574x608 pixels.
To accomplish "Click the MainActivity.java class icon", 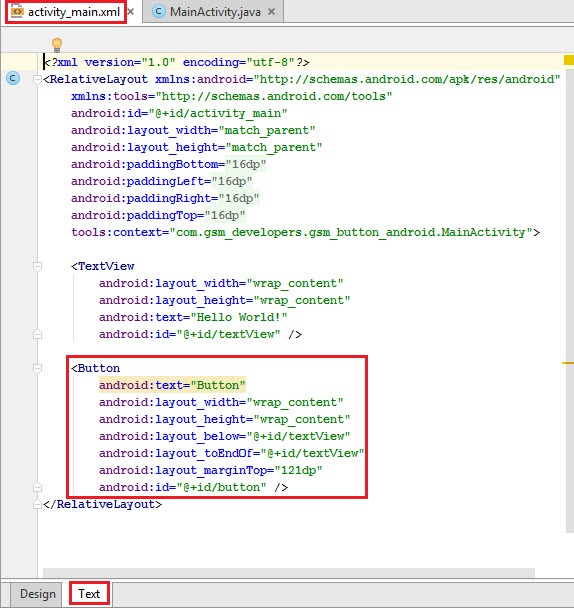I will [158, 12].
